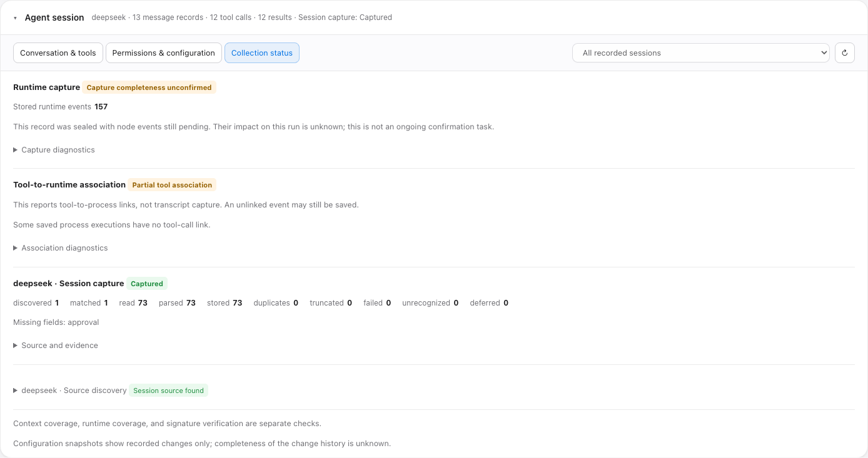Screen dimensions: 868x458
Task: Click the duplicates 0 counter
Action: (276, 303)
